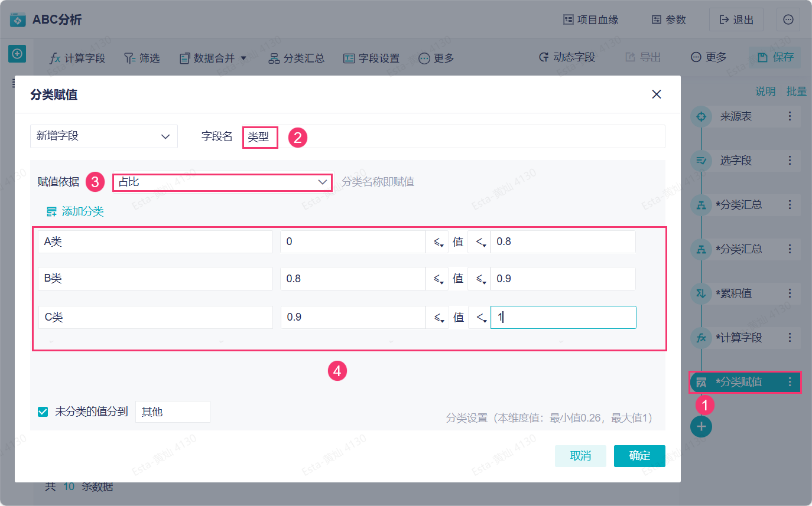Open 字段设置 field settings

click(x=371, y=58)
